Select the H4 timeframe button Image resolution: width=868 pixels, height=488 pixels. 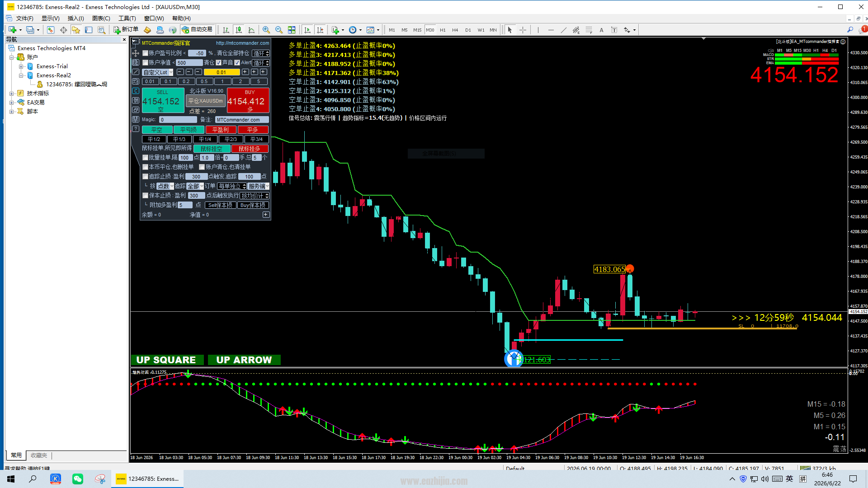point(455,30)
